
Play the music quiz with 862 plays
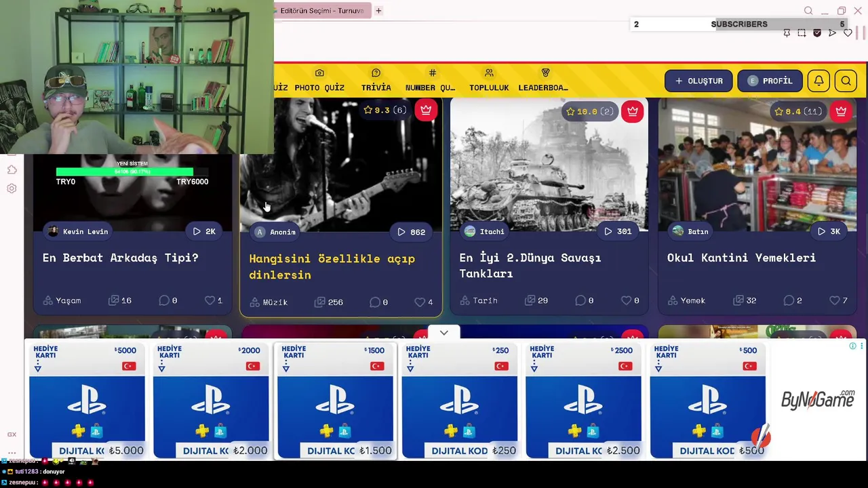click(x=412, y=232)
